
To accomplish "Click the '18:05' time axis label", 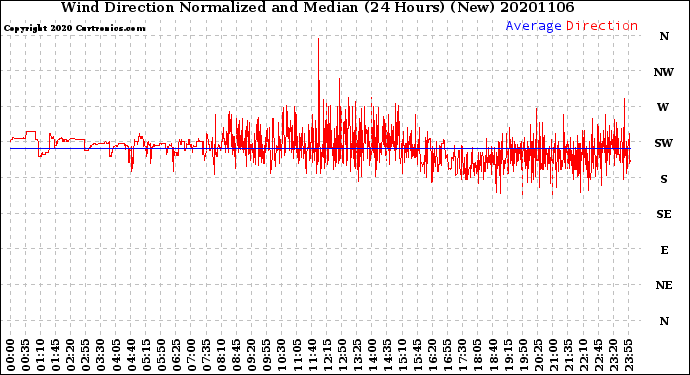I will tap(477, 355).
